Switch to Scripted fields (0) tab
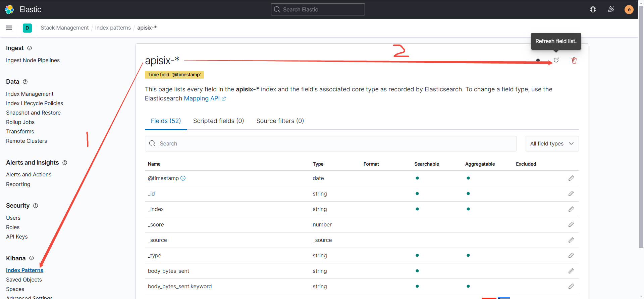The height and width of the screenshot is (299, 644). tap(218, 121)
